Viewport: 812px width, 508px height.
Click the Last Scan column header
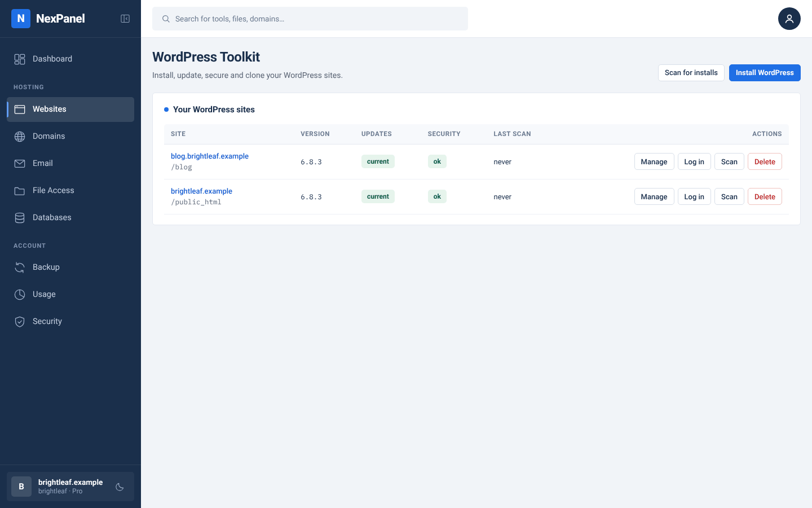click(512, 134)
